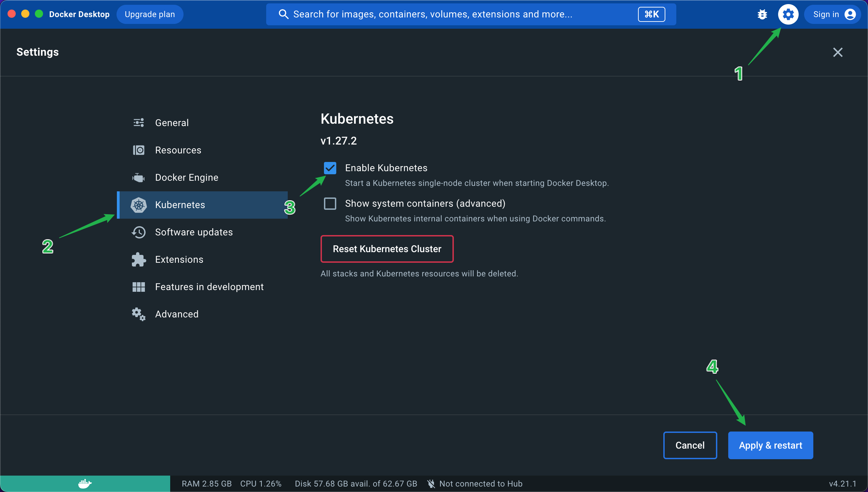The image size is (868, 492).
Task: Open Features in development section
Action: point(209,287)
